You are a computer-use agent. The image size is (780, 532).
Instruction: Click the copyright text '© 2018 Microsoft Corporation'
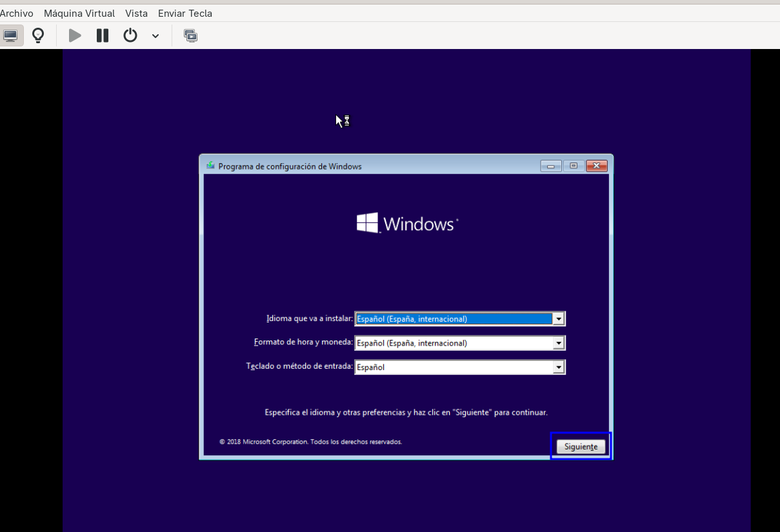[x=264, y=442]
